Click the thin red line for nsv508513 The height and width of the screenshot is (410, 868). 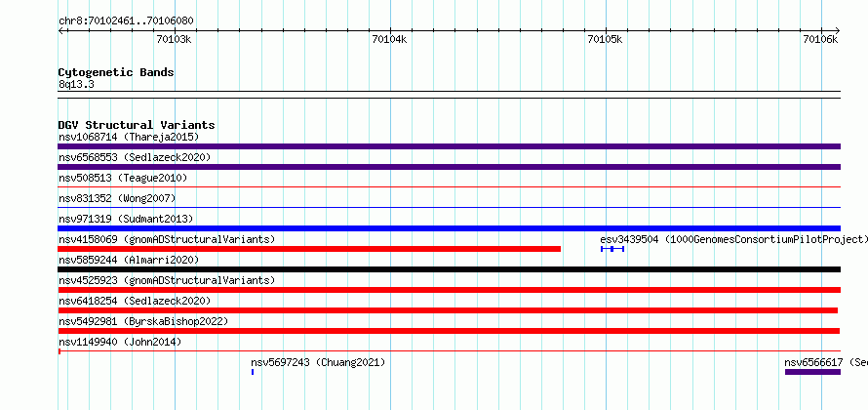(x=449, y=187)
